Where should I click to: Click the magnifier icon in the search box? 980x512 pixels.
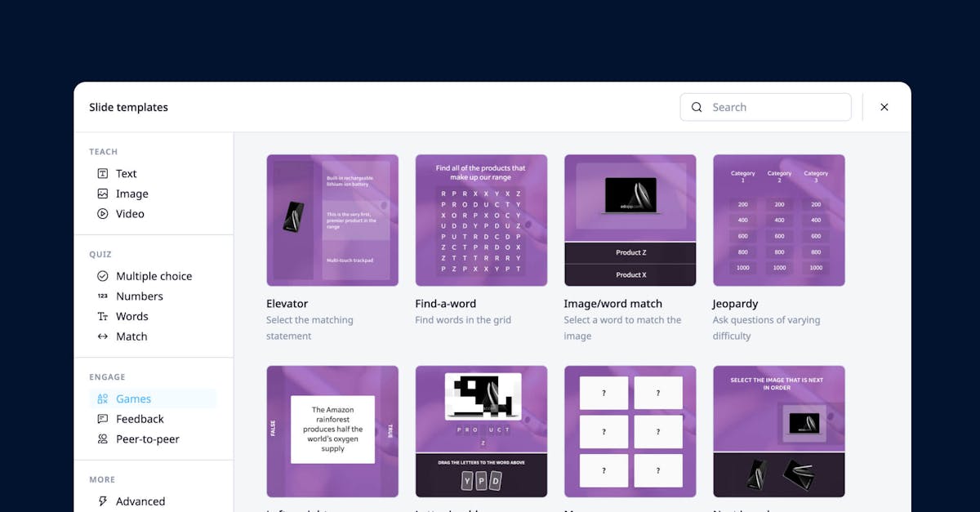pyautogui.click(x=697, y=107)
